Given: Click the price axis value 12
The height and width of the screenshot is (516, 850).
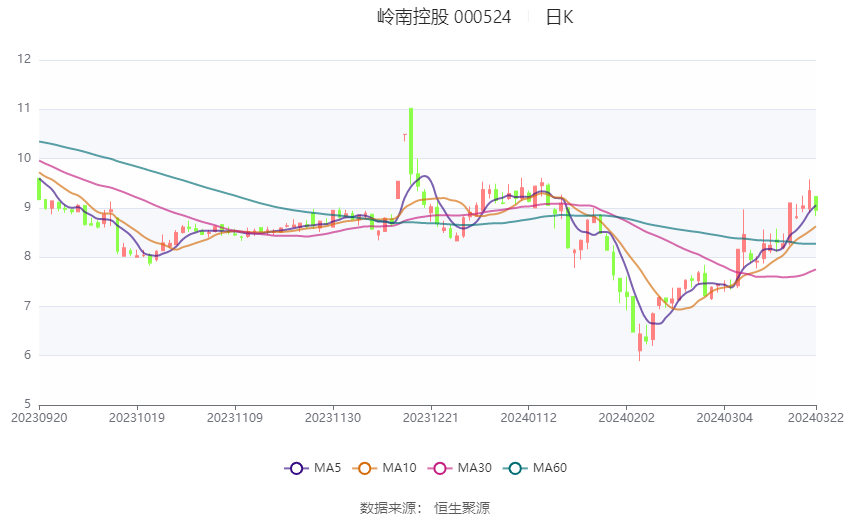Looking at the screenshot, I should click(x=24, y=59).
